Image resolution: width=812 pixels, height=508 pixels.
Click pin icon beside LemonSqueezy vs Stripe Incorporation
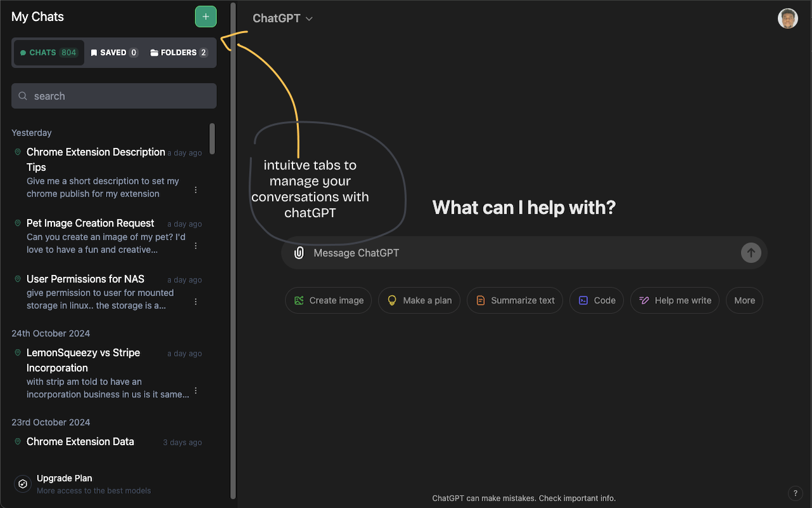(18, 352)
